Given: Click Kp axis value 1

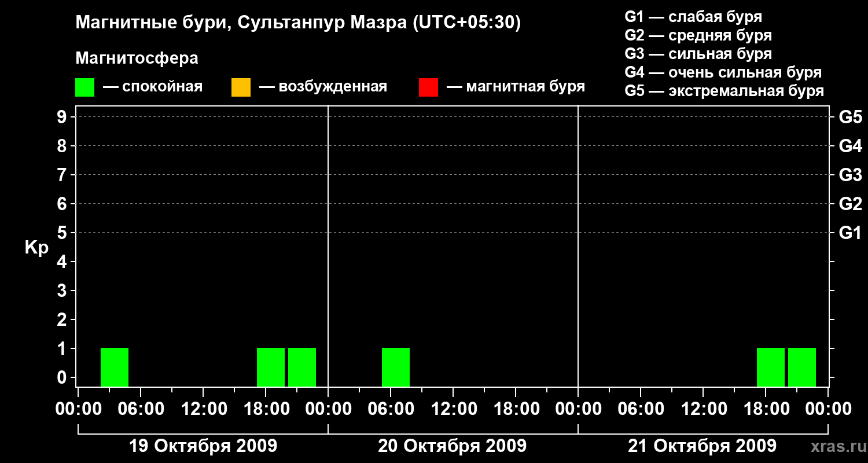Looking at the screenshot, I should 63,348.
